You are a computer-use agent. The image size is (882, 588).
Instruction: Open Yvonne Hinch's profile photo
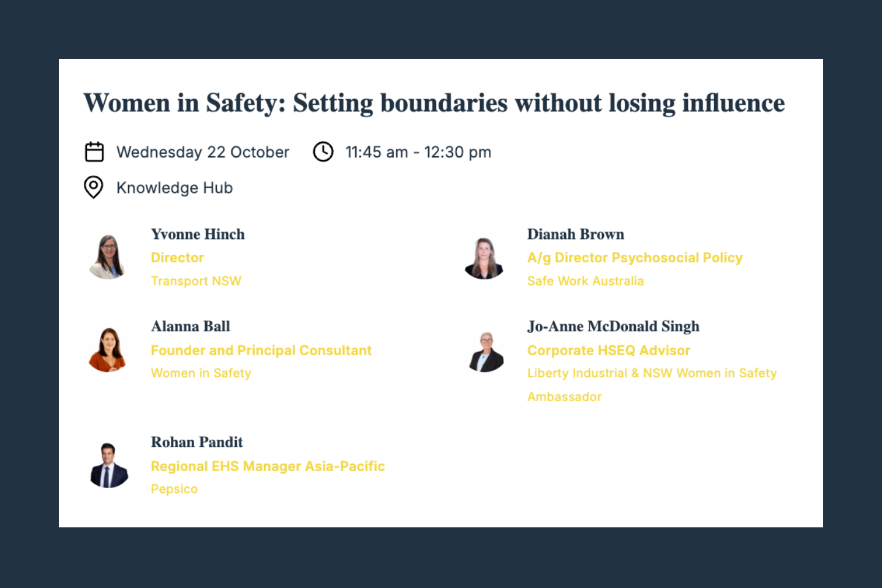point(108,257)
